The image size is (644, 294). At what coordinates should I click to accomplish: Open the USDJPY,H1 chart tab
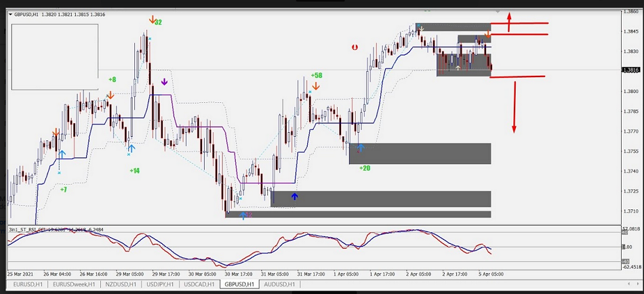click(159, 285)
